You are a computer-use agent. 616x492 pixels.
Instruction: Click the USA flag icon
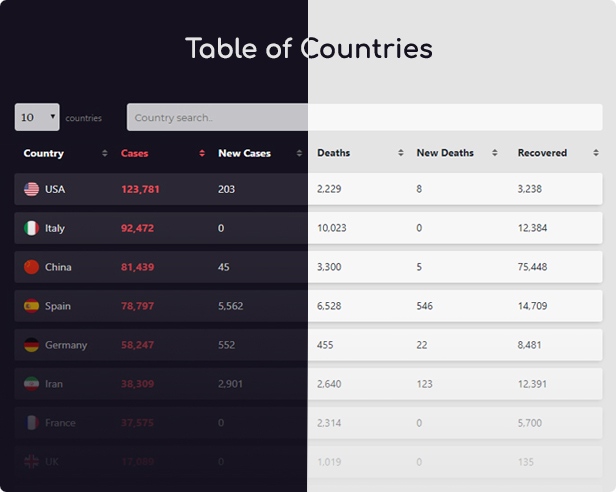click(32, 189)
